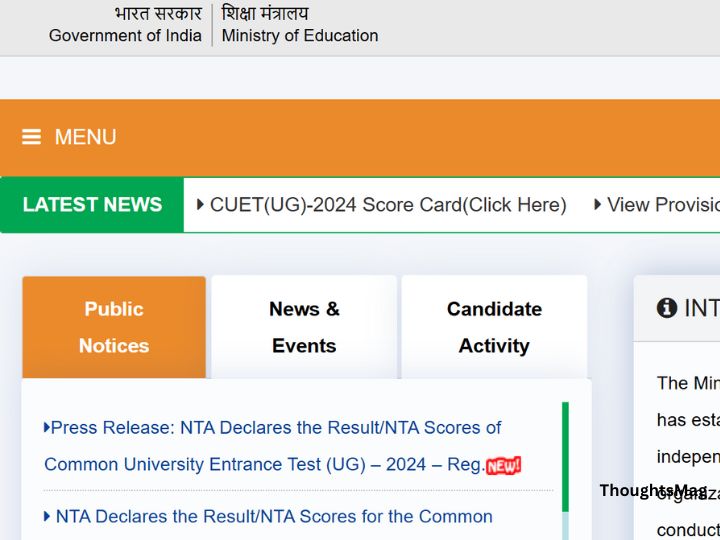Click the Government of India header text
This screenshot has width=720, height=540.
[x=125, y=35]
